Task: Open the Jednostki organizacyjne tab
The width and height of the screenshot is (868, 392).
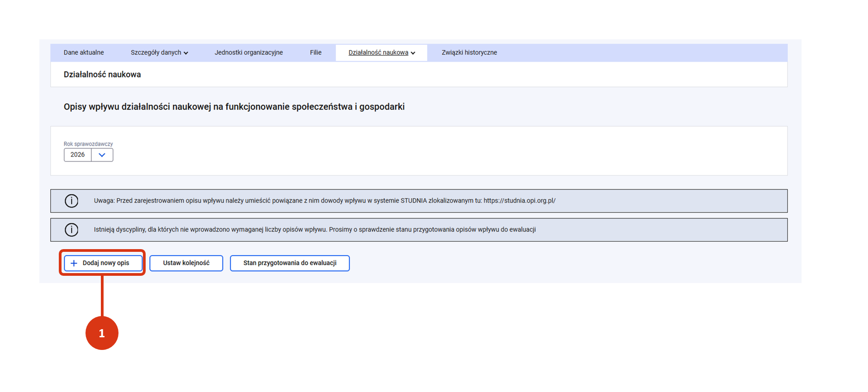Action: pos(248,52)
